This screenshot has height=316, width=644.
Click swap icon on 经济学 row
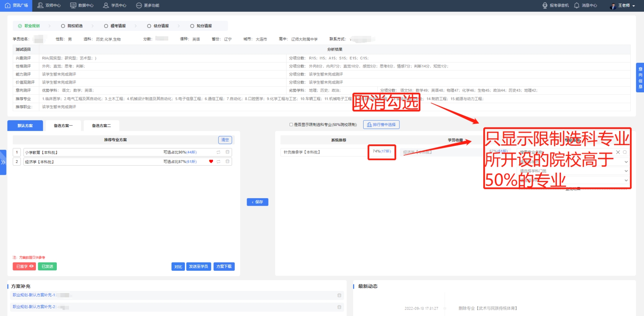coord(218,162)
